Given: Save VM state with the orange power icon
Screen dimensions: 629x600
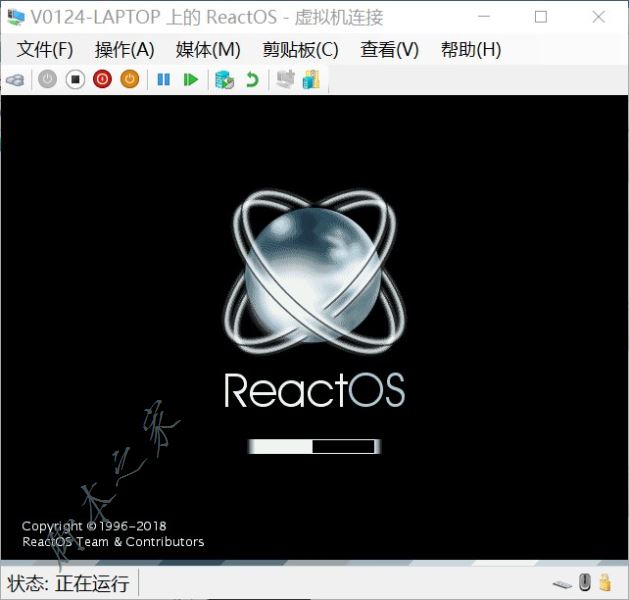Looking at the screenshot, I should [129, 80].
